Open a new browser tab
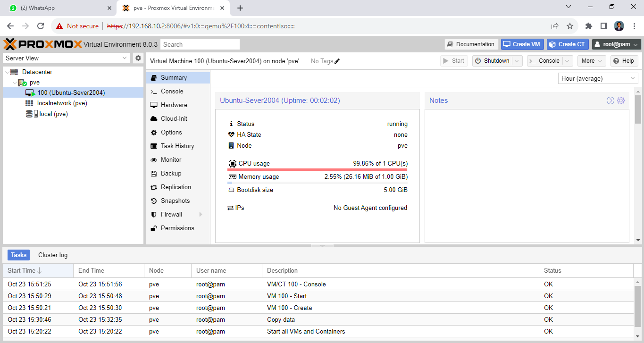The image size is (644, 343). tap(240, 8)
